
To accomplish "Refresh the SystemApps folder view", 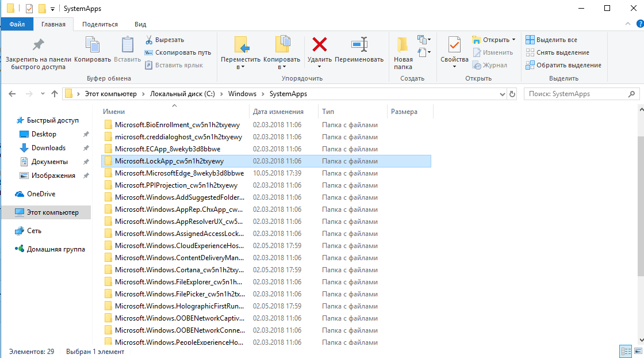I will click(512, 94).
